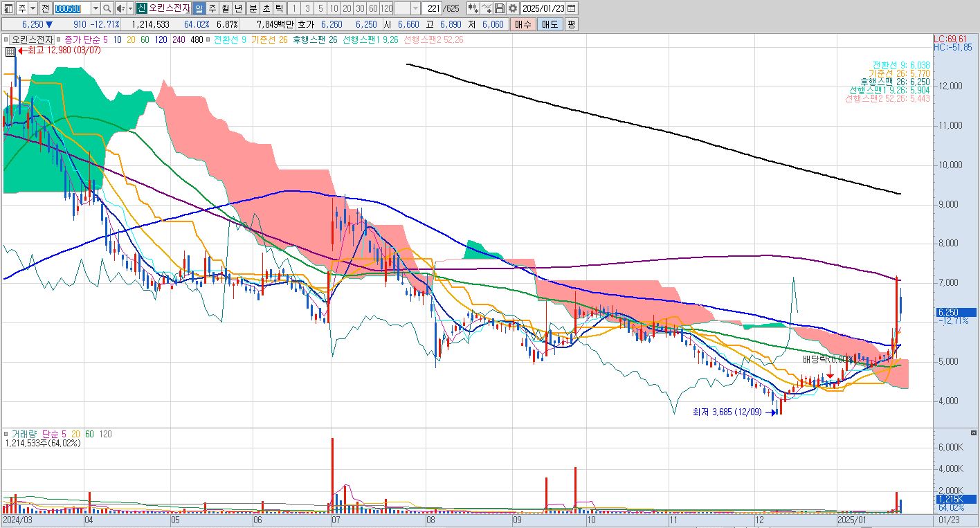Click the 선행스팬2 52,26 legend label
The image size is (980, 528).
click(434, 39)
